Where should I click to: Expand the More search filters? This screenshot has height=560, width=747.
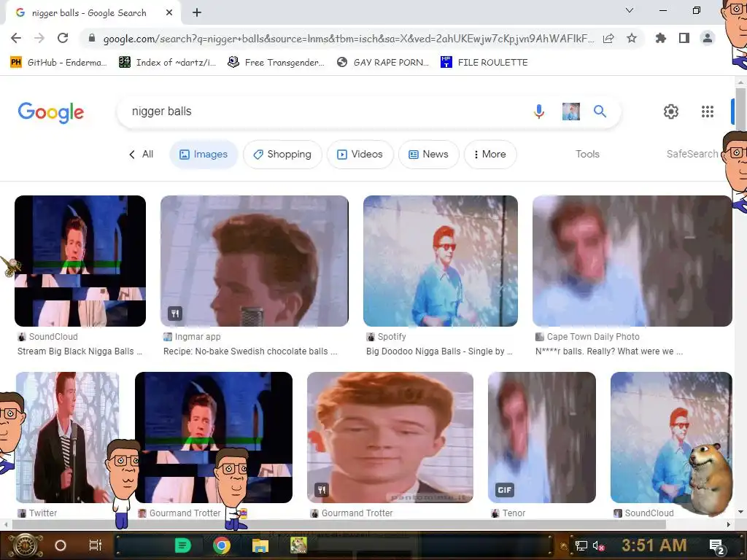tap(490, 155)
